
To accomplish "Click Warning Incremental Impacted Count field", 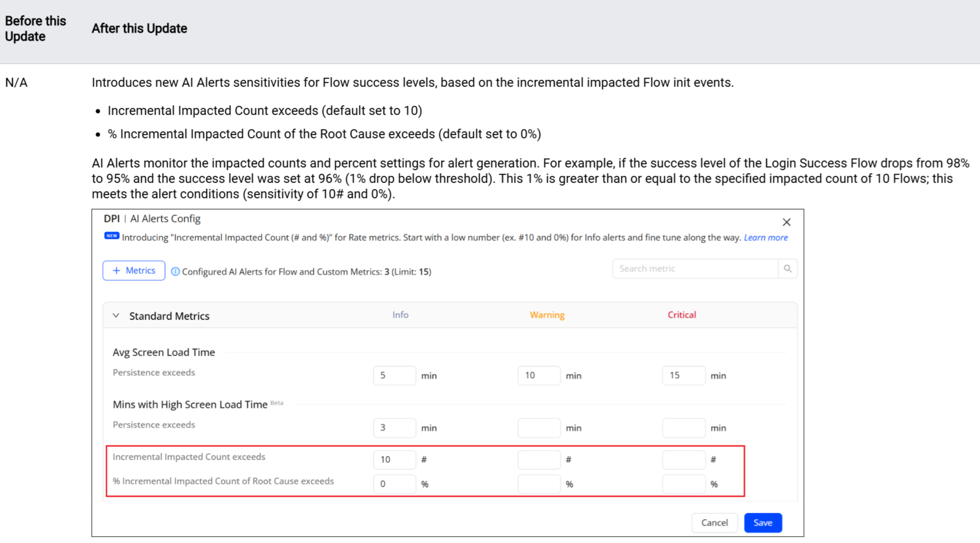I will 539,460.
